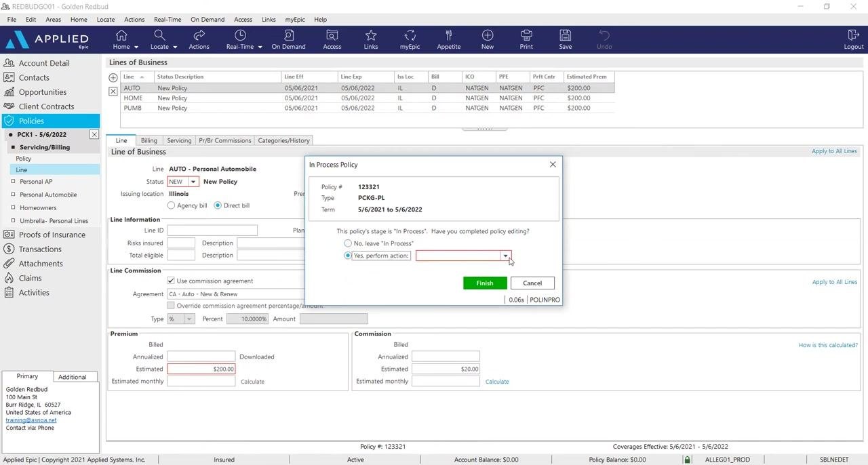This screenshot has height=465, width=868.
Task: Open the Locate toolbar dropdown arrow
Action: pos(175,47)
